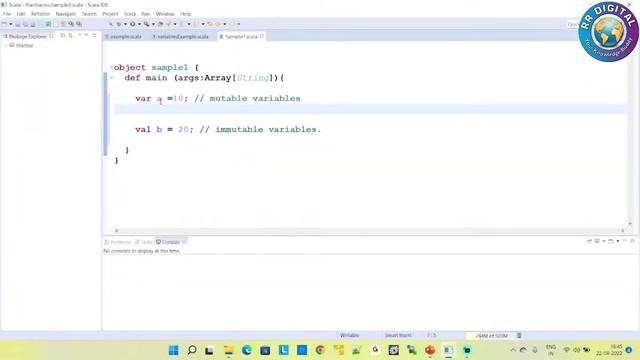Click the ENG IN language indicator

pos(551,350)
